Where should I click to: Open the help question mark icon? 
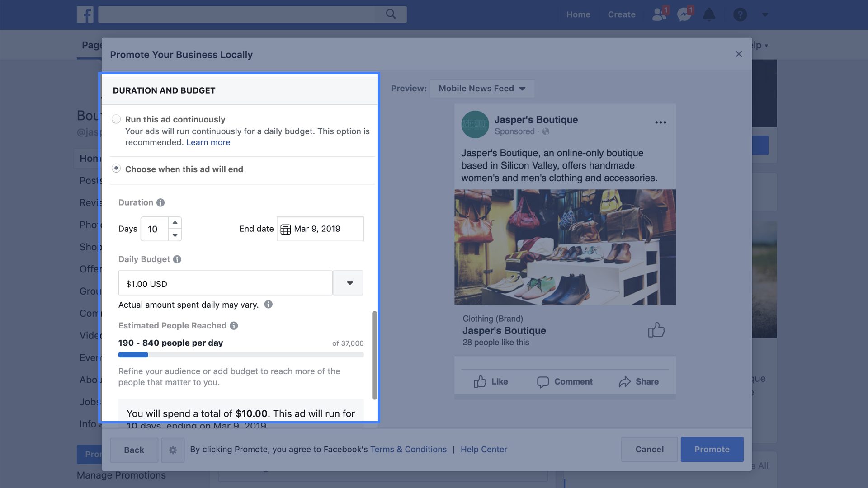tap(740, 14)
